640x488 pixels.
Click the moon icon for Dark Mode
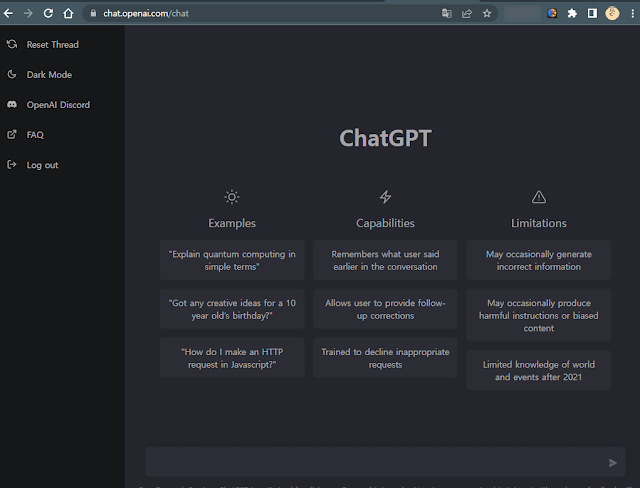tap(12, 74)
